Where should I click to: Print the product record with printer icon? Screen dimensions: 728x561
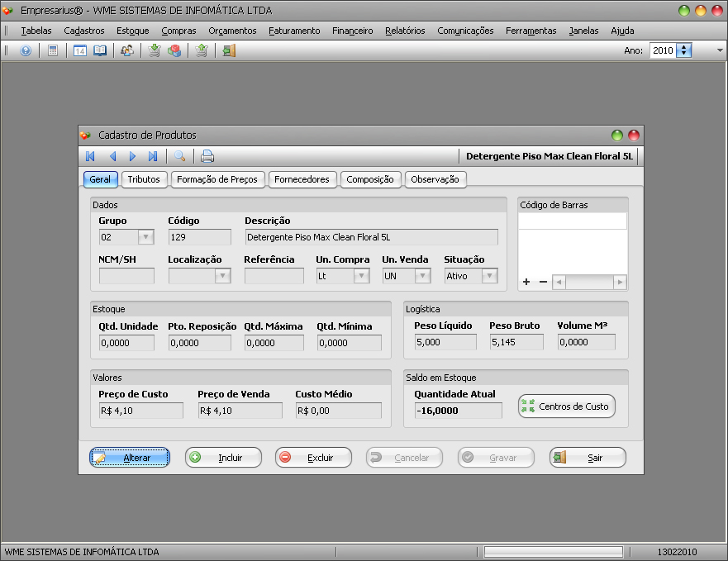pyautogui.click(x=207, y=156)
